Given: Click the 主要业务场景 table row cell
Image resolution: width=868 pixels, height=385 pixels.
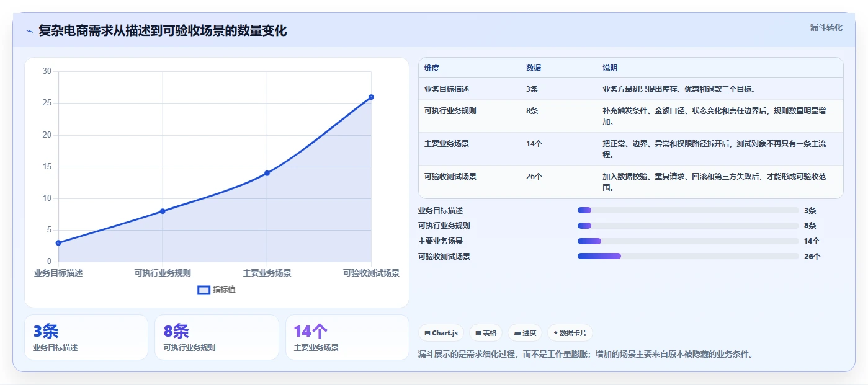Looking at the screenshot, I should tap(447, 144).
